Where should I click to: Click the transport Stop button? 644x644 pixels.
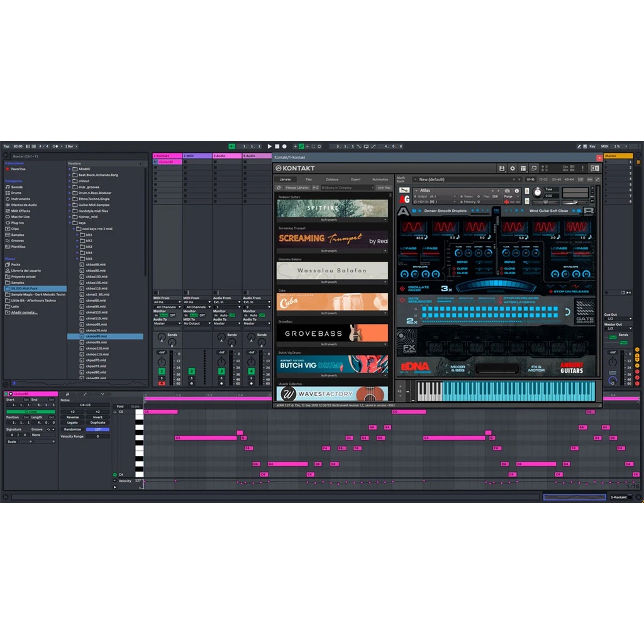click(x=277, y=147)
